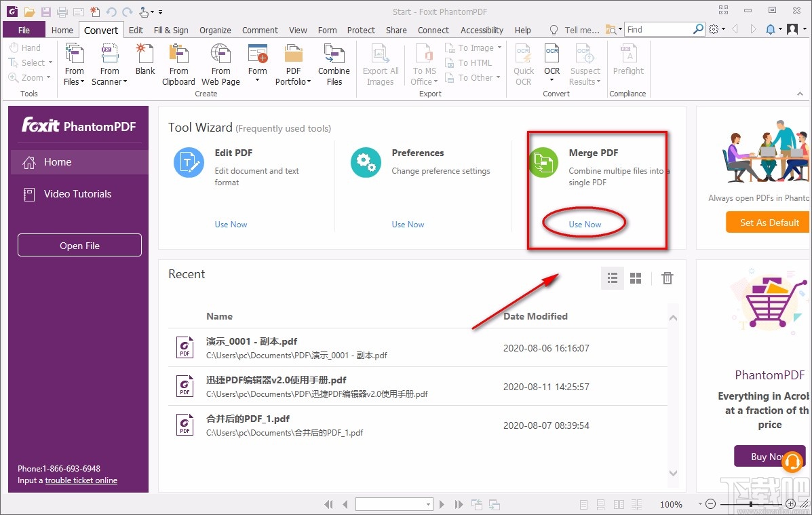The image size is (812, 515).
Task: Open file via quick access folder icon
Action: tap(30, 12)
